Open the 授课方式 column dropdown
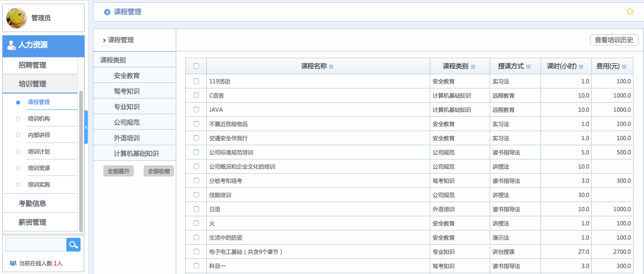The image size is (644, 274). pyautogui.click(x=529, y=66)
